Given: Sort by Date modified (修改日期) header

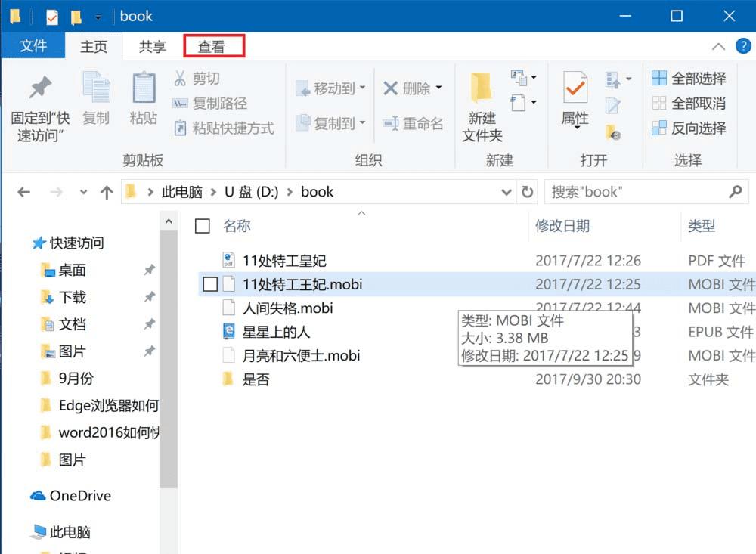Looking at the screenshot, I should tap(562, 226).
